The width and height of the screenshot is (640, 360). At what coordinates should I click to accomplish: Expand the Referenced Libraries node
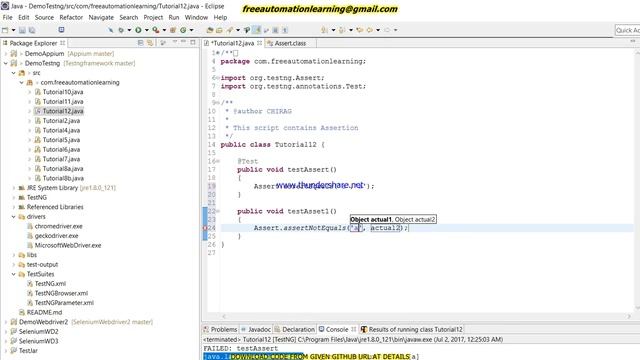[14, 207]
